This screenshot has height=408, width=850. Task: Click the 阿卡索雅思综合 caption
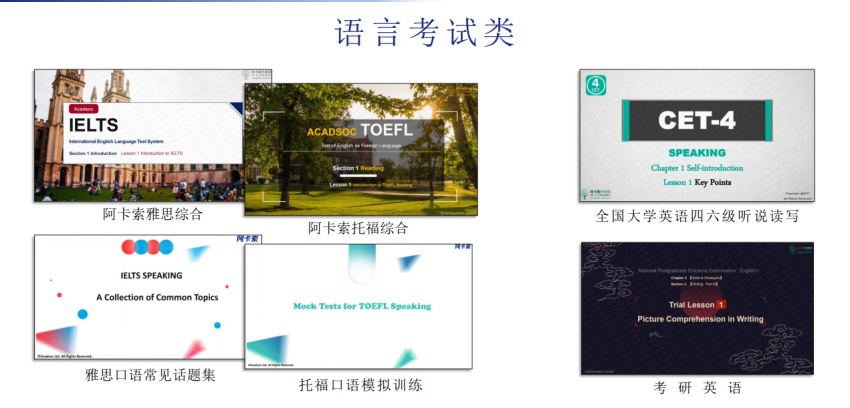tap(153, 215)
